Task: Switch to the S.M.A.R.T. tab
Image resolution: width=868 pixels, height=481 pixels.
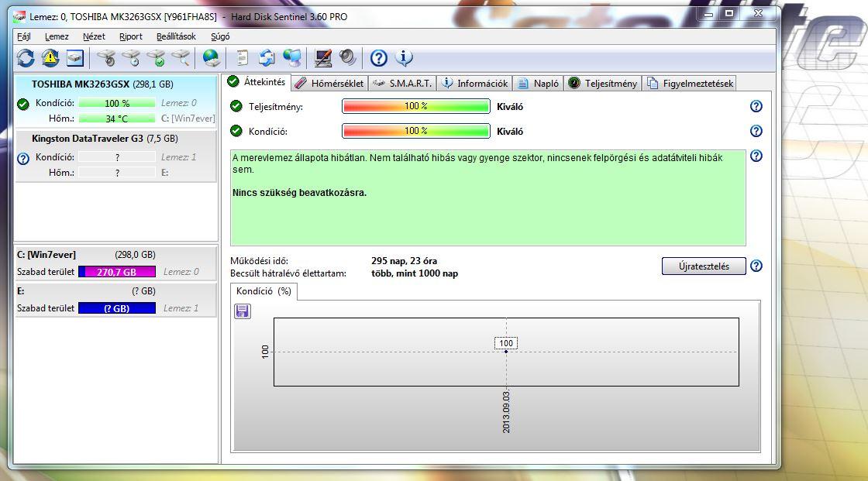Action: pos(402,84)
